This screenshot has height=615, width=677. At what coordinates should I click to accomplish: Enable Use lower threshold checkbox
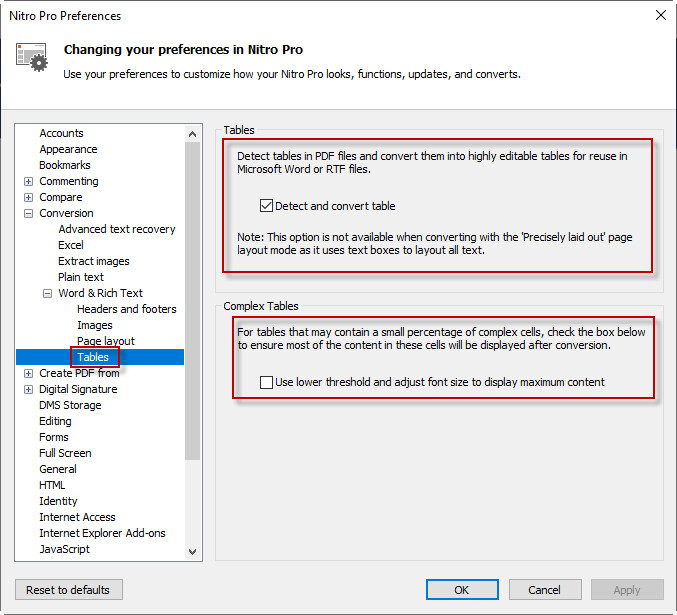(x=266, y=382)
